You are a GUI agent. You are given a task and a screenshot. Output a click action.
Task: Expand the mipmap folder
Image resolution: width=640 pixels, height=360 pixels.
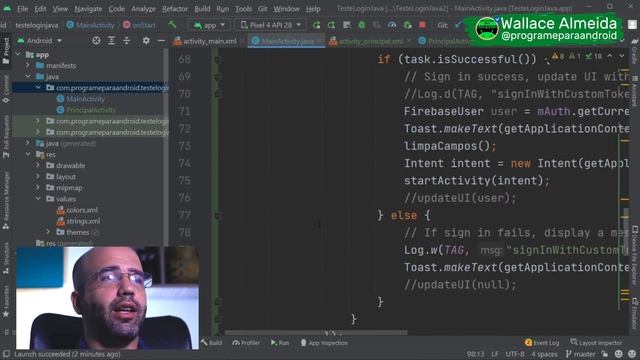tap(38, 188)
